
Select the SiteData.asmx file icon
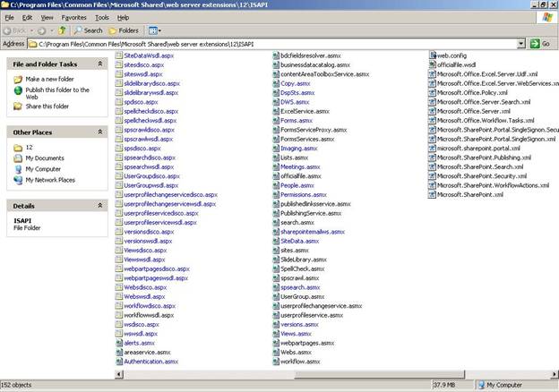coord(276,241)
